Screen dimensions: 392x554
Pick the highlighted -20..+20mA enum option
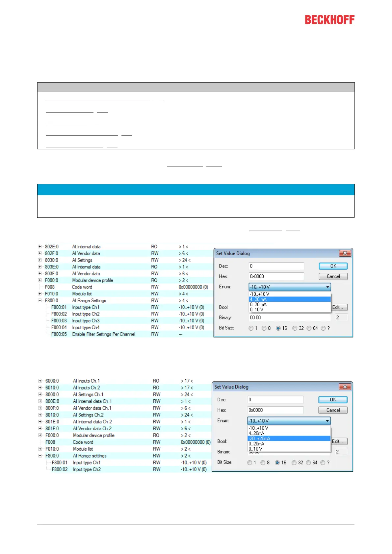pyautogui.click(x=289, y=439)
